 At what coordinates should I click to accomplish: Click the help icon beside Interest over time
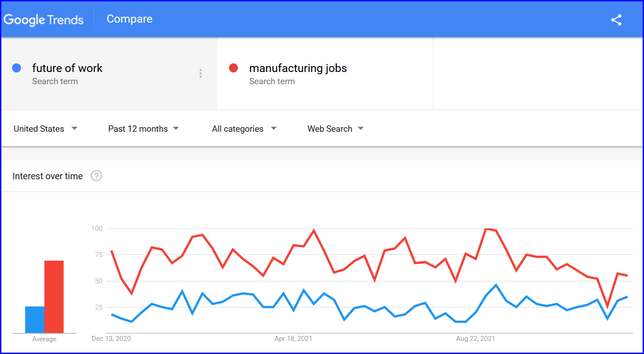[x=96, y=176]
